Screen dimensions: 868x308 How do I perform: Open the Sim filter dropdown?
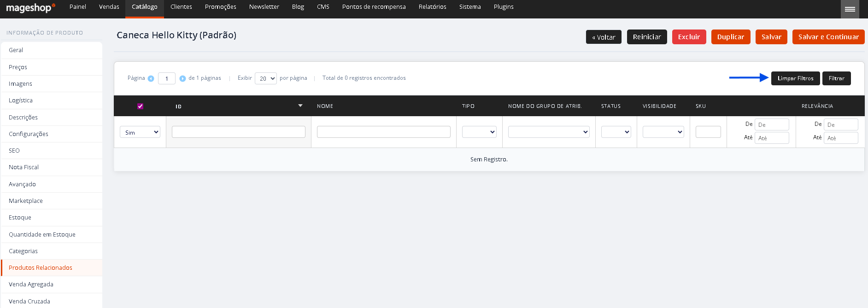point(140,132)
